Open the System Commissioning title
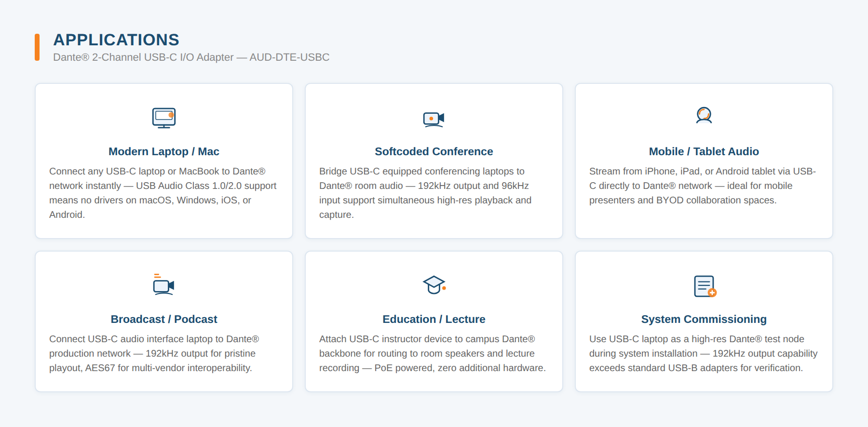The height and width of the screenshot is (427, 868). pos(704,319)
